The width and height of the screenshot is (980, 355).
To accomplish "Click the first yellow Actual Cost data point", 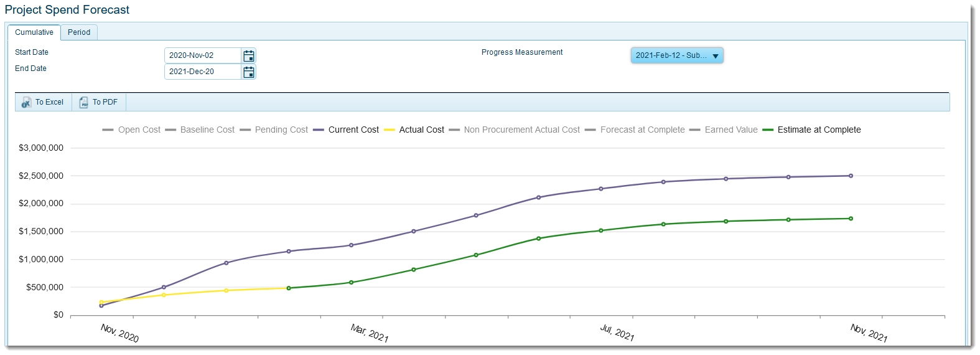I will [101, 302].
